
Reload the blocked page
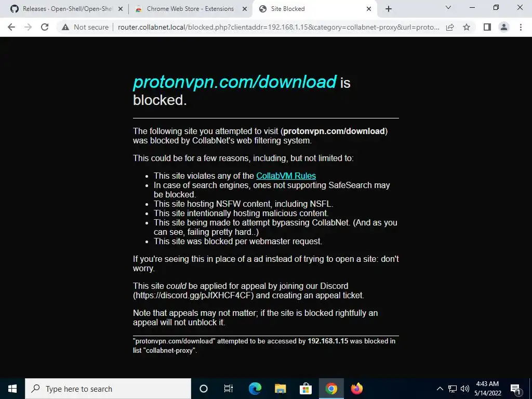coord(45,27)
